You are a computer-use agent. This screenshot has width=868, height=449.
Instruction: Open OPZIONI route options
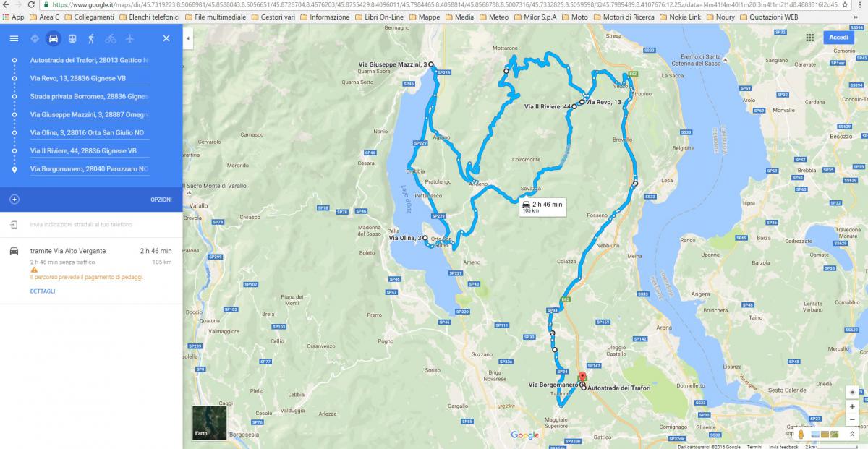pyautogui.click(x=161, y=200)
